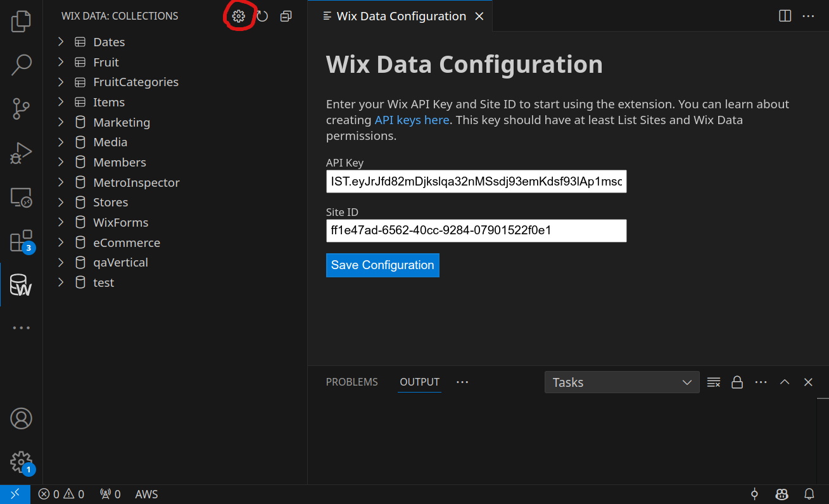Click the source control graph status icon

754,495
